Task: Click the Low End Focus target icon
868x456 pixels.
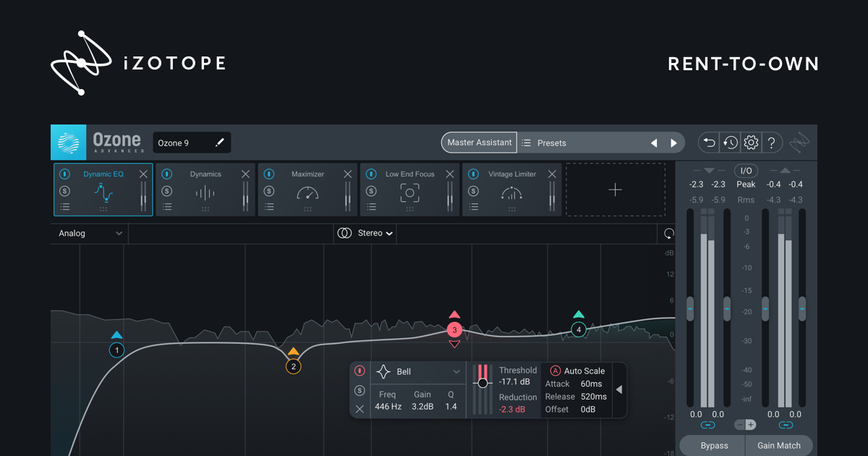Action: click(410, 193)
